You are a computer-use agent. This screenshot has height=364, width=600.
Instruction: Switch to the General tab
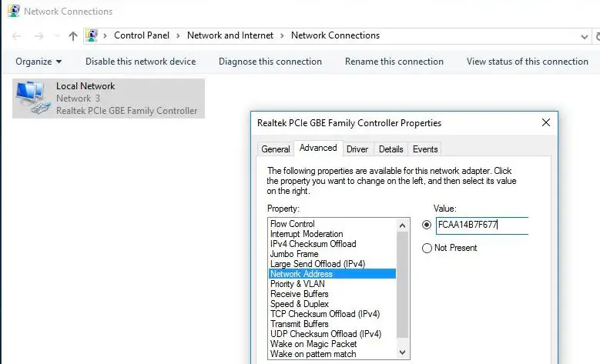click(276, 149)
